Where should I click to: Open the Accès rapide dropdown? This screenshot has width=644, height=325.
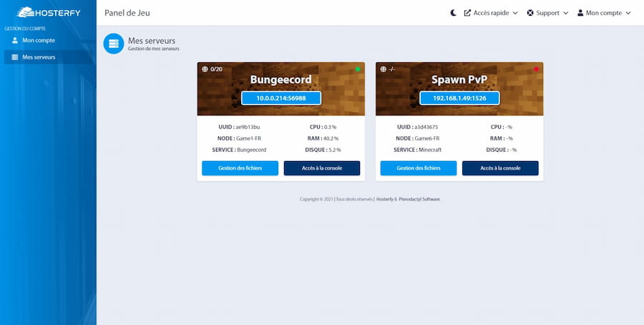pyautogui.click(x=491, y=13)
